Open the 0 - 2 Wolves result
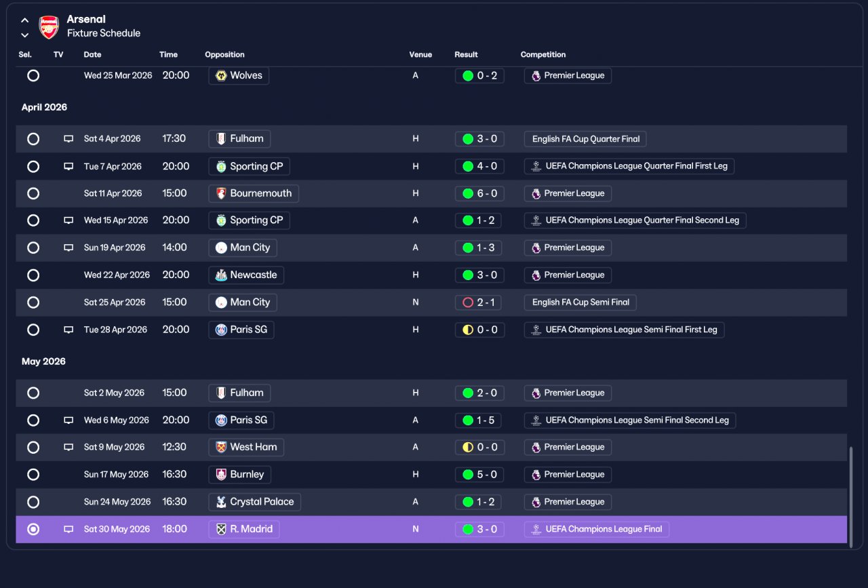The image size is (868, 588). [479, 76]
